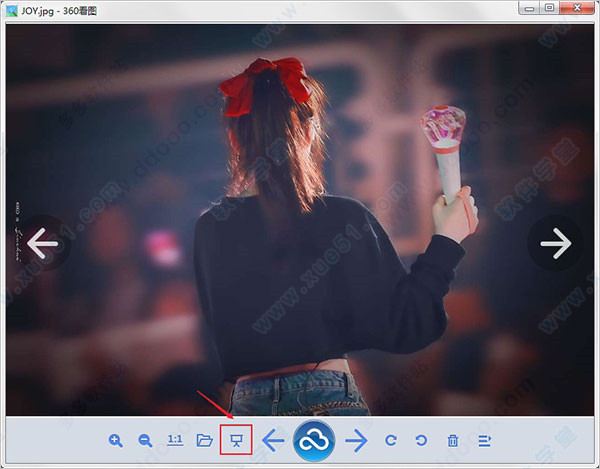Click the zoom in magnifier icon
Screen dimensions: 600x469
coord(116,440)
